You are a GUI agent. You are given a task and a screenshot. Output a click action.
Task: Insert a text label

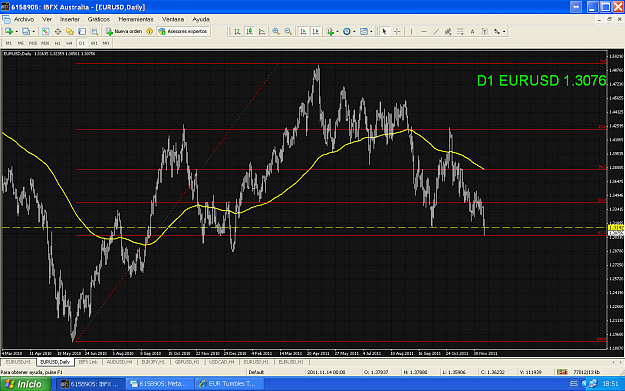pos(485,31)
